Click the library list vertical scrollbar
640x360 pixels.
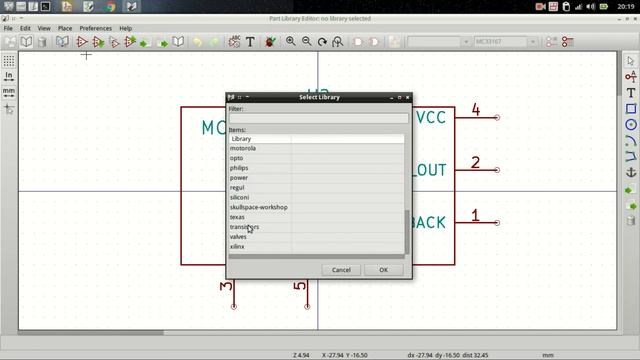pyautogui.click(x=407, y=232)
